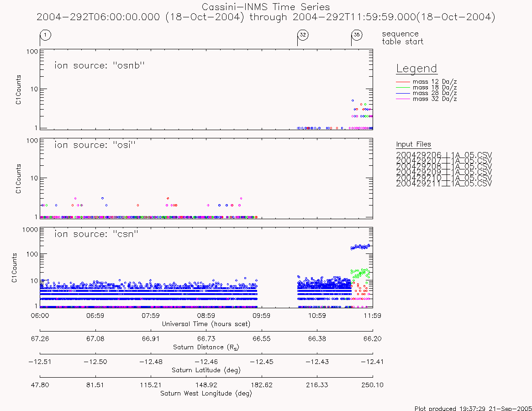The height and width of the screenshot is (411, 532).
Task: Click the 115.21 longitude value
Action: [151, 385]
